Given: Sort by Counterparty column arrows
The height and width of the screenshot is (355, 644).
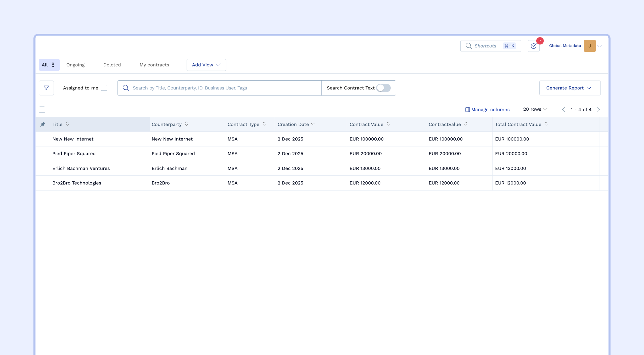Looking at the screenshot, I should [186, 124].
